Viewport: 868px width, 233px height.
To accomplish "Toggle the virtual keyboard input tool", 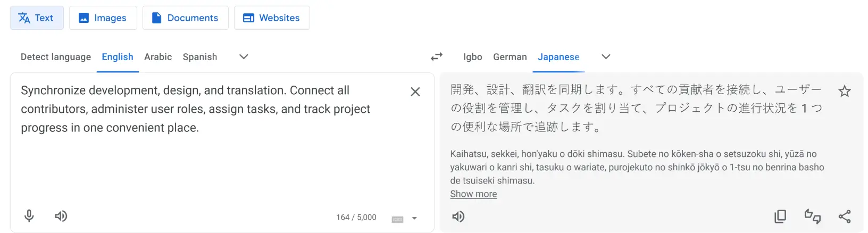I will pos(397,219).
